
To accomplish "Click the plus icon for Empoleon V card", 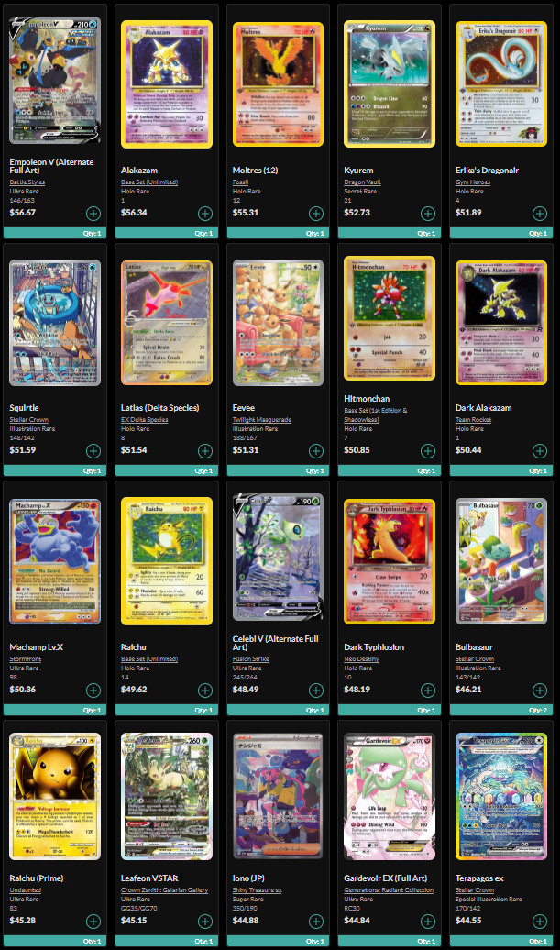I will click(93, 214).
